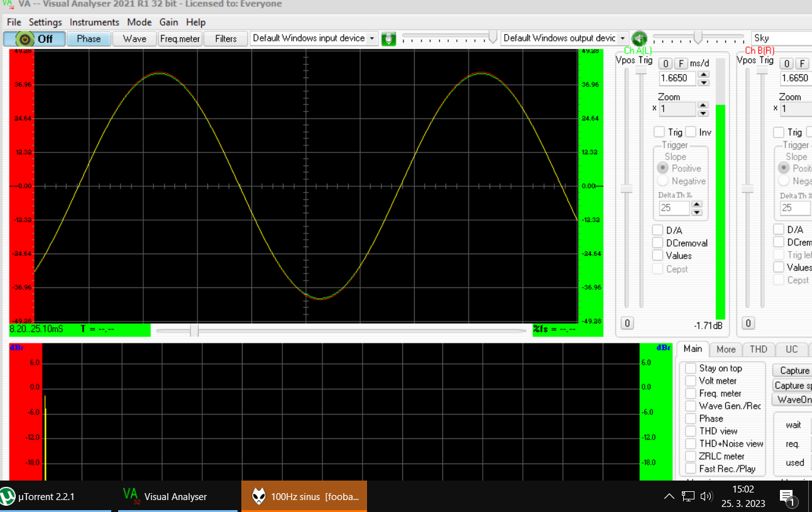Click the Ch A ms/d value field
Image resolution: width=812 pixels, height=512 pixels.
678,78
